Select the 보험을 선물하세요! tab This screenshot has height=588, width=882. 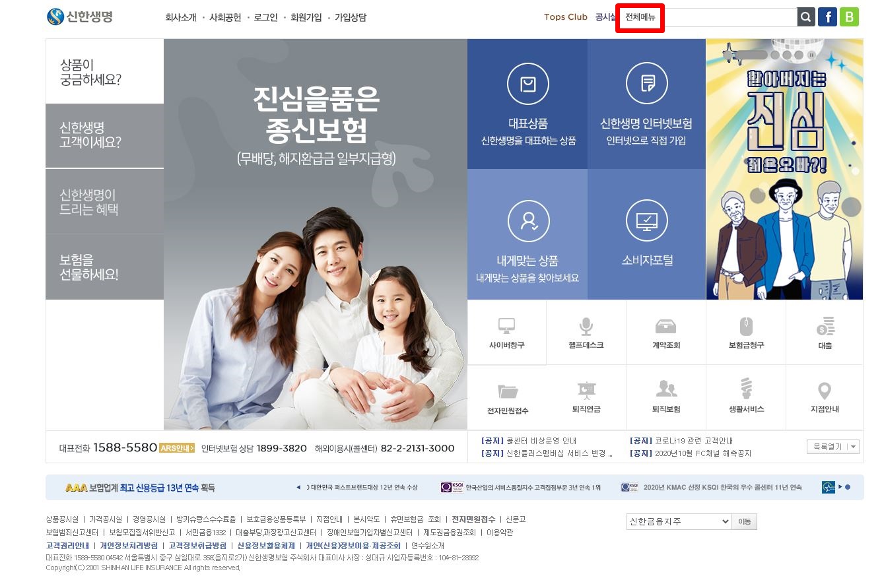coord(104,267)
